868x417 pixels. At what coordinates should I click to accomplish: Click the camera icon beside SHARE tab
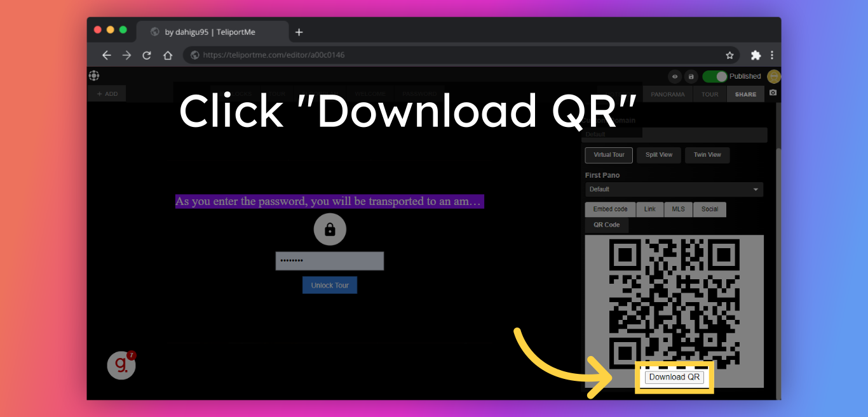(773, 93)
